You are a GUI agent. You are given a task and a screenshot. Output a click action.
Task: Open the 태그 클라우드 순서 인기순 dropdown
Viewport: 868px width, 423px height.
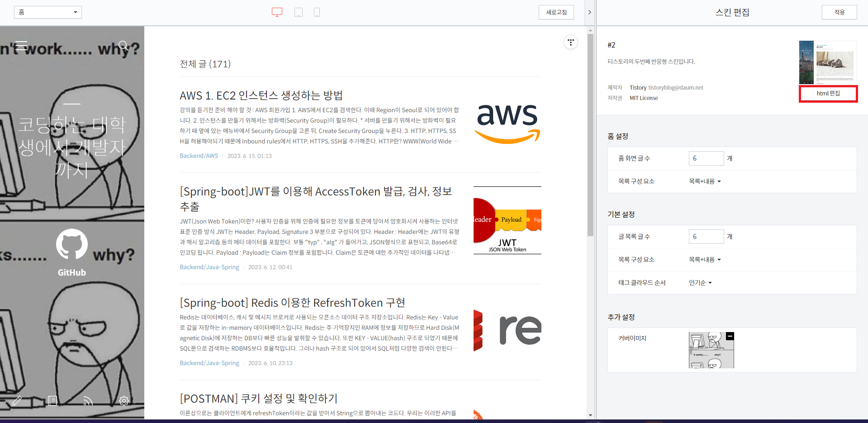coord(700,283)
